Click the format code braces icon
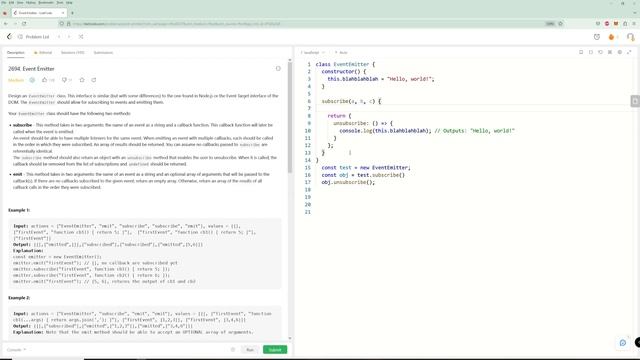640x360 pixels. [591, 52]
